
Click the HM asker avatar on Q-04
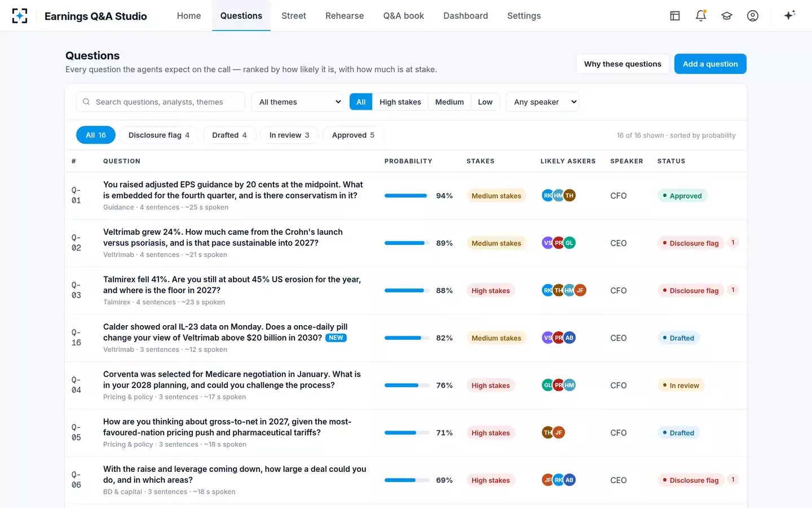click(x=570, y=386)
